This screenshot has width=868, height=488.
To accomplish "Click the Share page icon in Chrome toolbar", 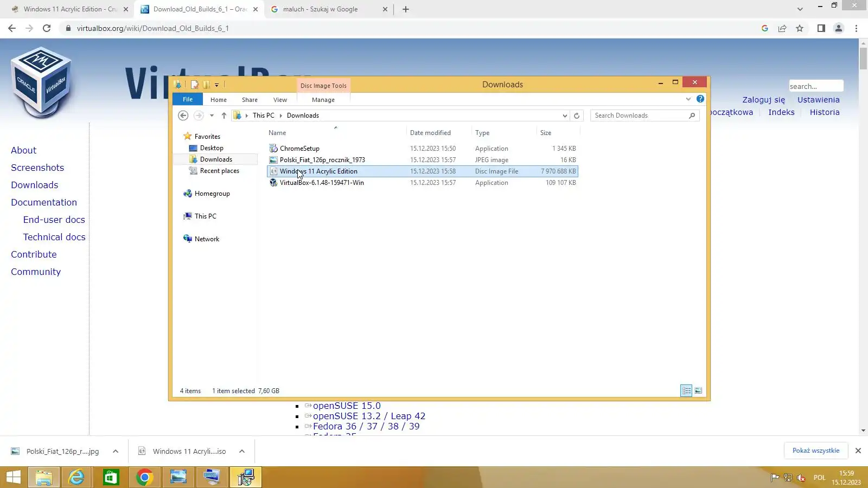I will point(782,28).
